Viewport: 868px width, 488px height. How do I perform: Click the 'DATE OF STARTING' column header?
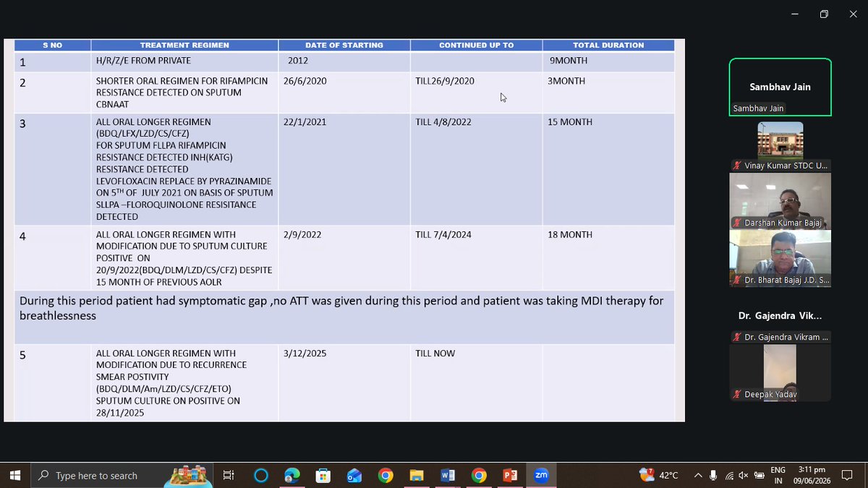point(344,45)
